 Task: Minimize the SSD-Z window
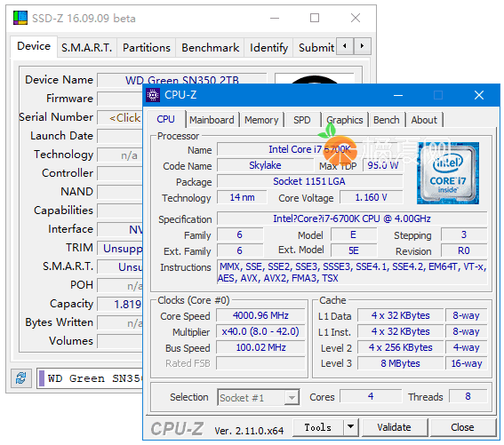coord(275,18)
